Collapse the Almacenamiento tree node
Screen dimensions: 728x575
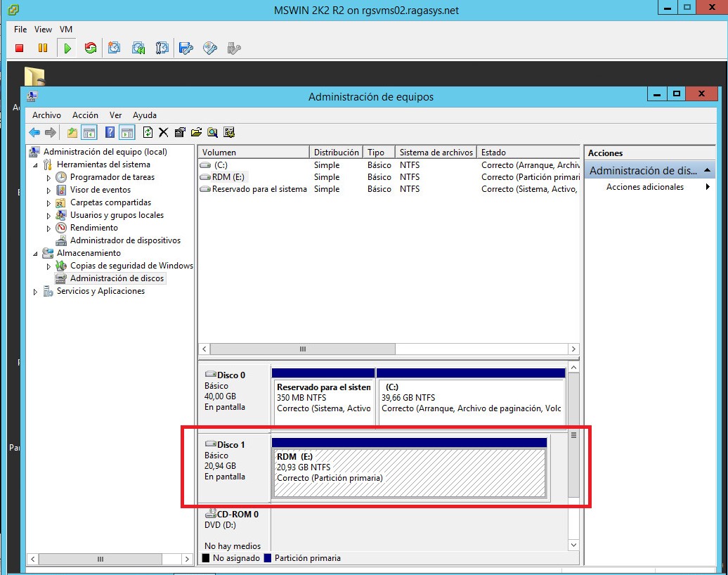click(34, 253)
